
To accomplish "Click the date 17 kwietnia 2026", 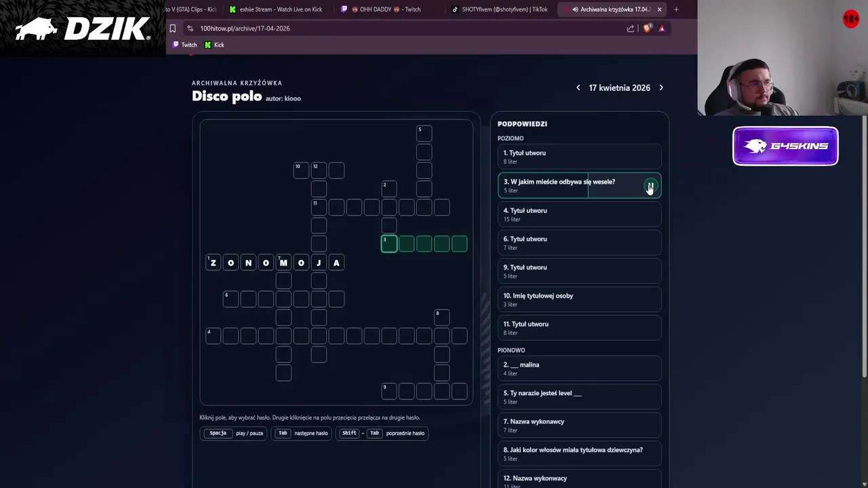I will click(x=619, y=87).
